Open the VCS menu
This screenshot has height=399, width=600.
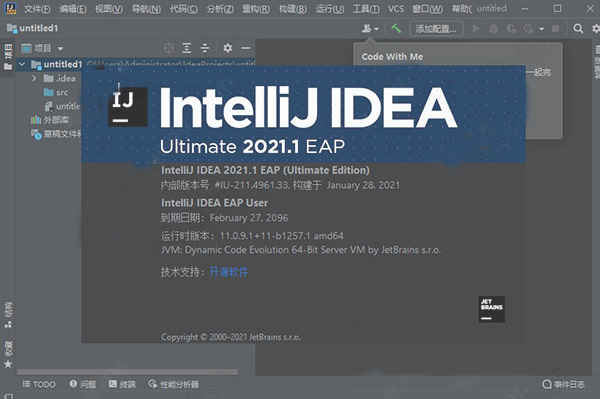coord(396,8)
